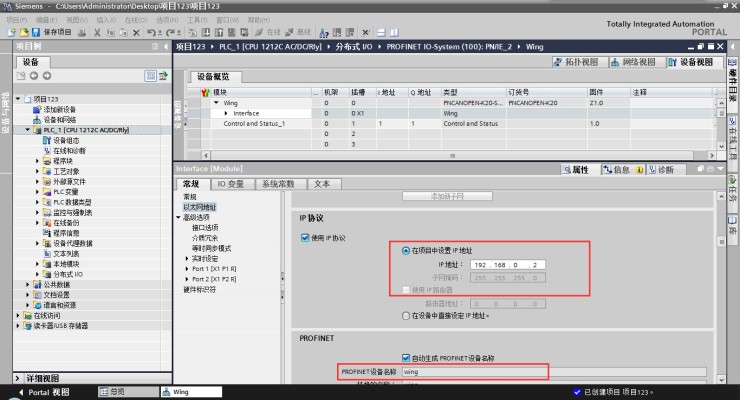Click the undo arrow icon
The width and height of the screenshot is (740, 400).
(x=150, y=32)
